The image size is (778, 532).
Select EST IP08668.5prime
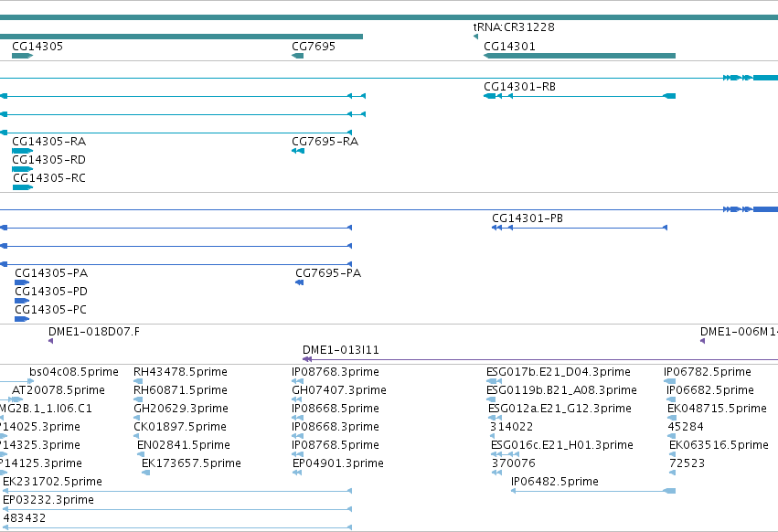tap(336, 409)
